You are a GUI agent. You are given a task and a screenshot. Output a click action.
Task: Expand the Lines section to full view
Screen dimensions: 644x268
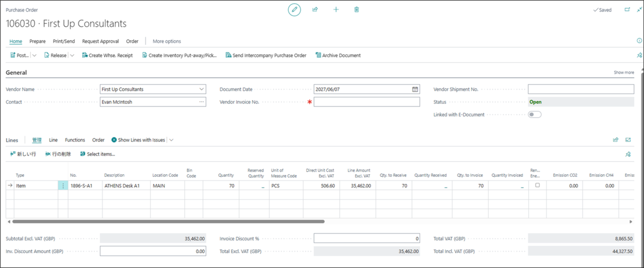(x=627, y=140)
